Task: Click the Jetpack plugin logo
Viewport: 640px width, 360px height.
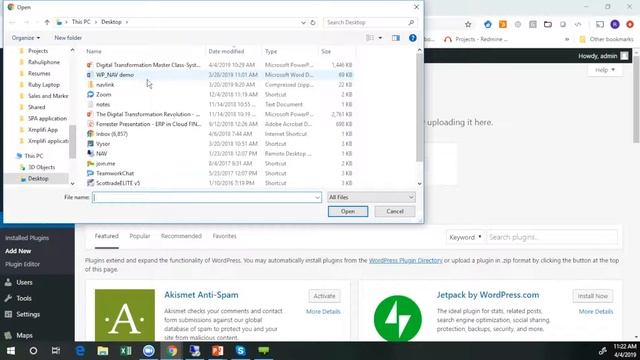Action: point(398,318)
